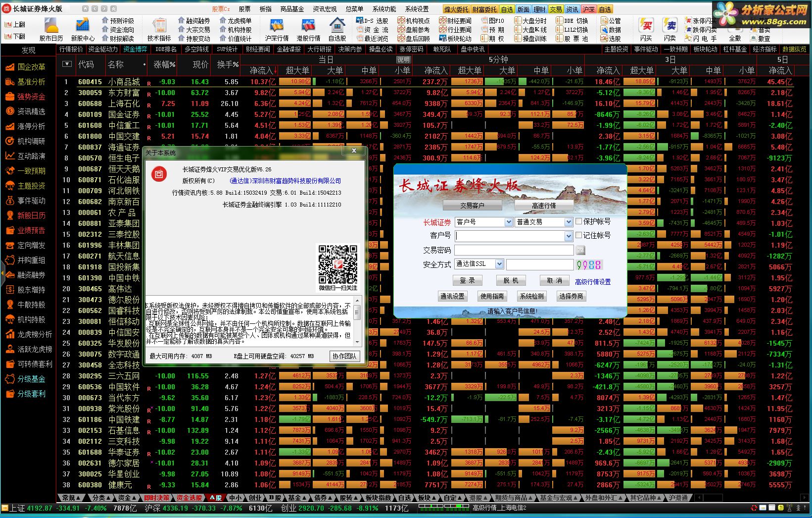Select the 即时决策 bottom tab
The height and width of the screenshot is (518, 812).
[157, 498]
